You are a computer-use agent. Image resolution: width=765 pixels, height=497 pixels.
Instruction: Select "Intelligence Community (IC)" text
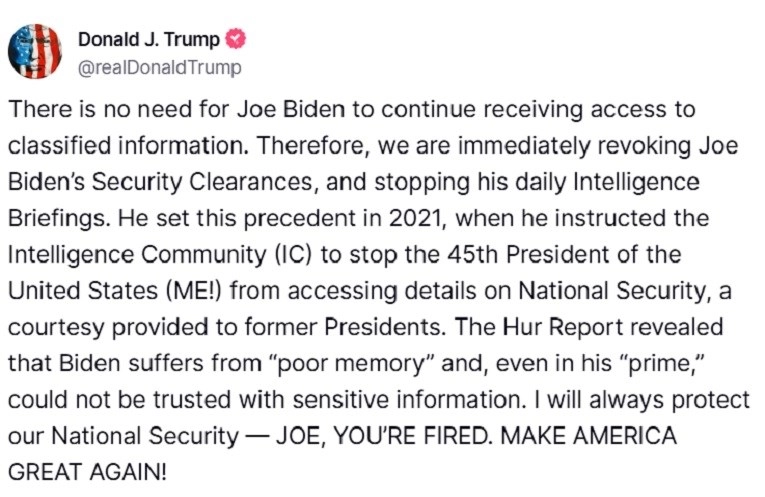click(x=160, y=255)
